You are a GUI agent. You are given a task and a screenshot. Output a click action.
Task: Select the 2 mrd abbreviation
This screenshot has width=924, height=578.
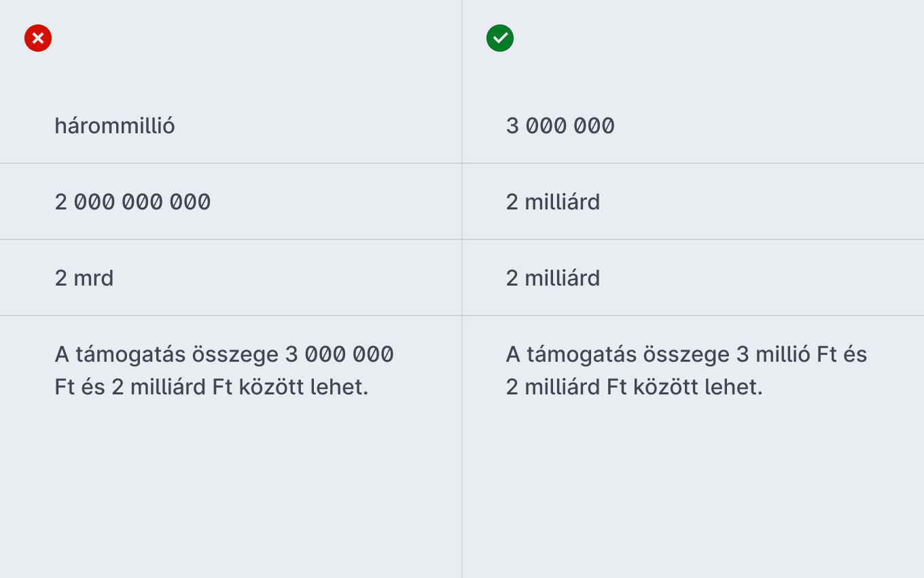(x=84, y=278)
